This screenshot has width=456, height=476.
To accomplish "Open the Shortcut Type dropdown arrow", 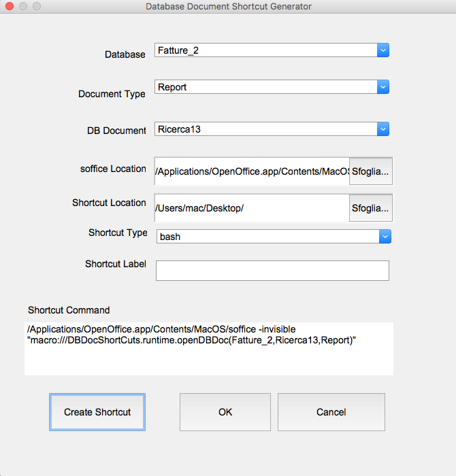I will coord(385,237).
